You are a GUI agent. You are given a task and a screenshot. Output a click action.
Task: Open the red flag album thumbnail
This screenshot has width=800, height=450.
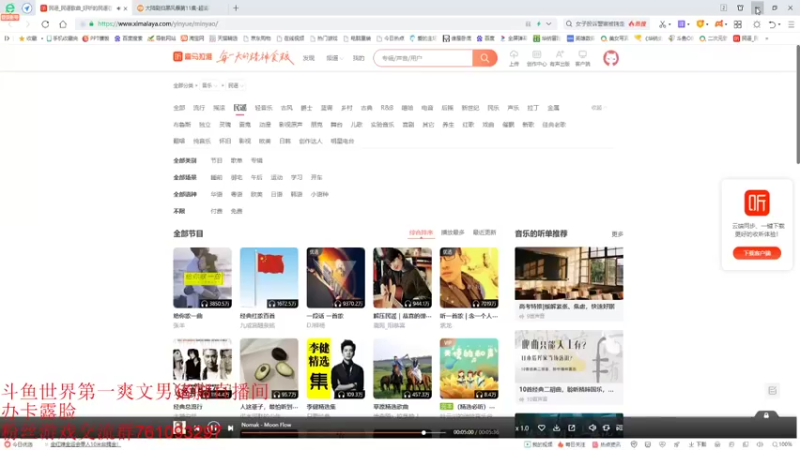(x=269, y=278)
